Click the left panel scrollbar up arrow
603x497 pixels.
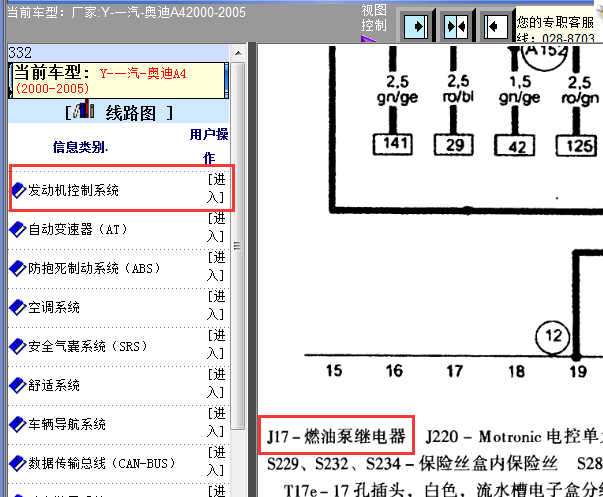click(238, 54)
